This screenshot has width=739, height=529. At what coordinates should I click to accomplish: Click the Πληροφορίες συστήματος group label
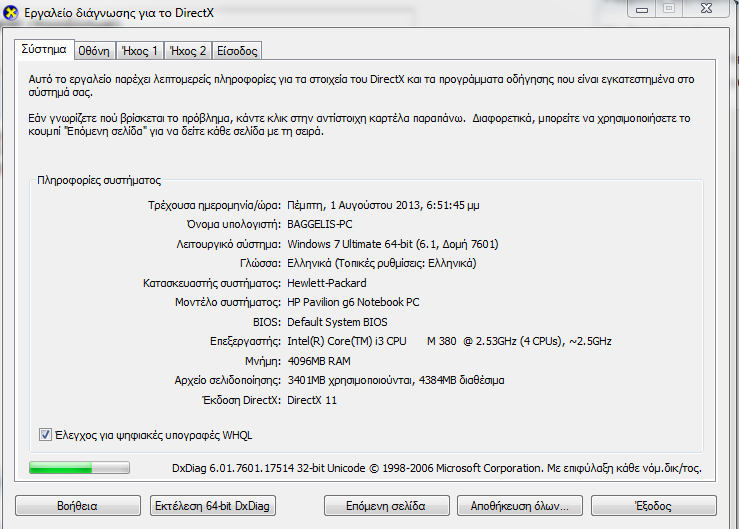click(x=99, y=181)
